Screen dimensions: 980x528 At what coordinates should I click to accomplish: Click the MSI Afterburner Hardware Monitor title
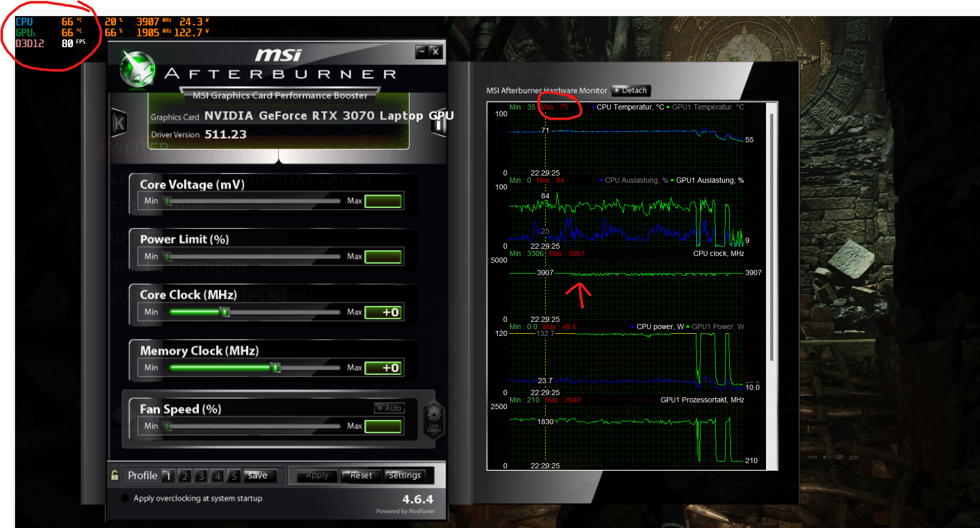pyautogui.click(x=546, y=90)
